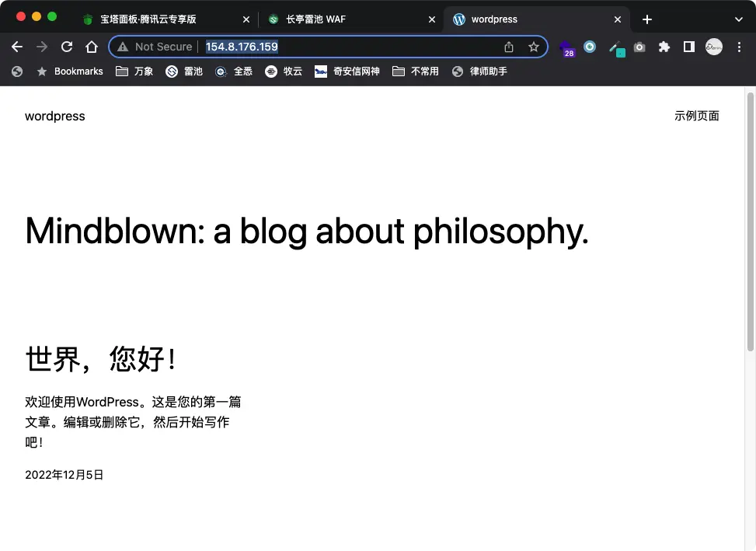Screen dimensions: 756x551
Task: Toggle the browser side panel
Action: pos(689,47)
